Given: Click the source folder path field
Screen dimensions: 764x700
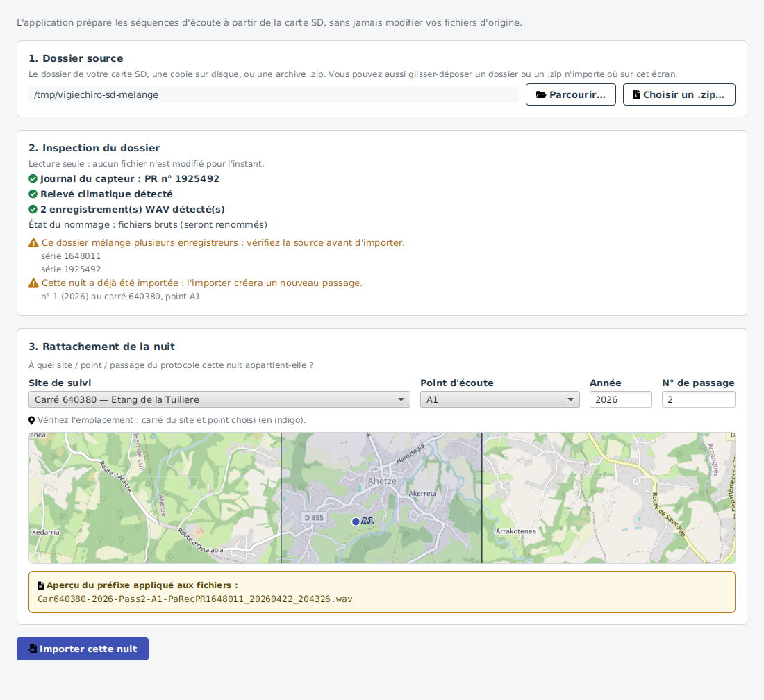Looking at the screenshot, I should (x=274, y=94).
